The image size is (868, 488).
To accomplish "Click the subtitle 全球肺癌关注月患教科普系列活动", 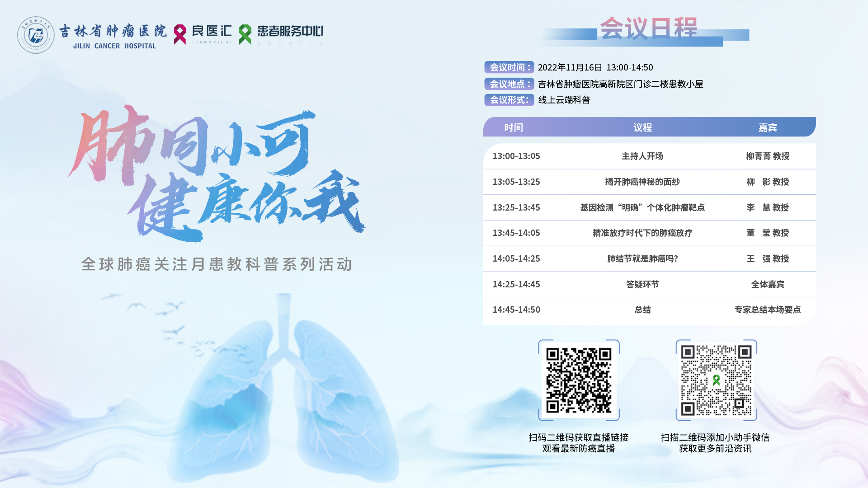I will [x=217, y=264].
